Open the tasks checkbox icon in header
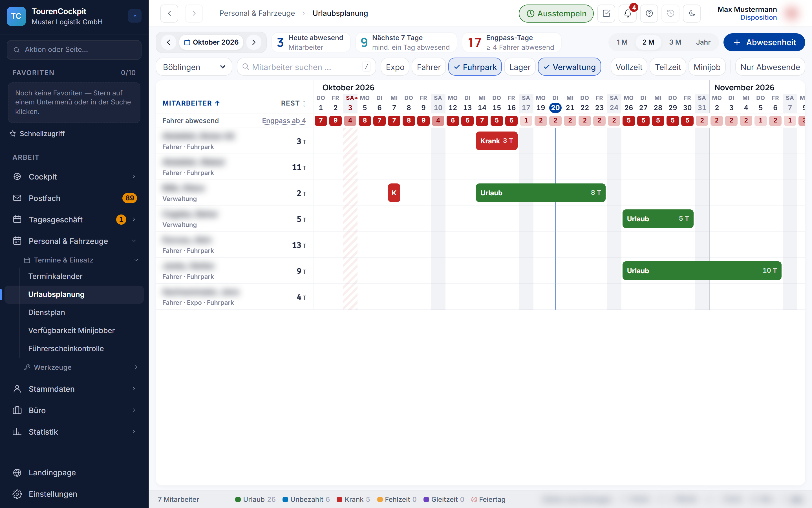Screen dimensions: 812x508 pos(606,14)
